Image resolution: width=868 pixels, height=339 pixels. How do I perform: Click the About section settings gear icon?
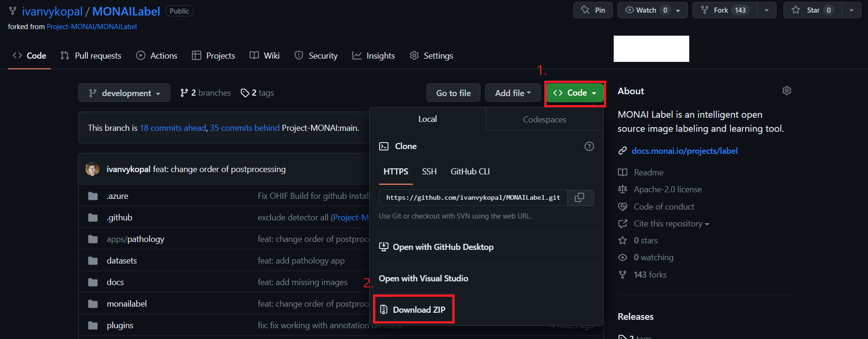coord(787,90)
